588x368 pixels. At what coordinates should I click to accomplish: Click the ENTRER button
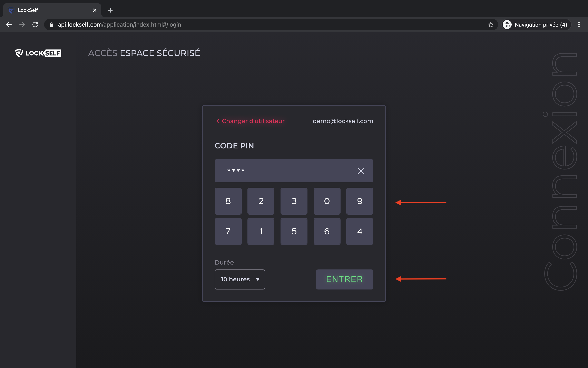click(x=345, y=279)
